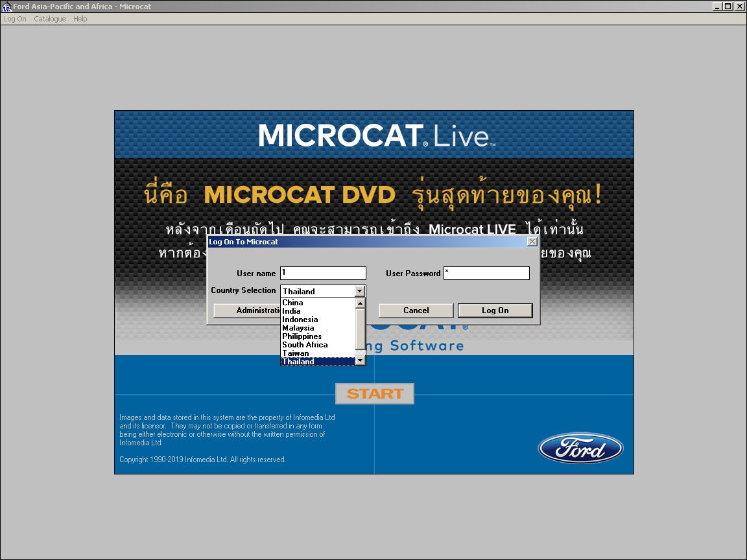Click the MICROCAT Live banner logo
This screenshot has height=560, width=747.
click(374, 134)
